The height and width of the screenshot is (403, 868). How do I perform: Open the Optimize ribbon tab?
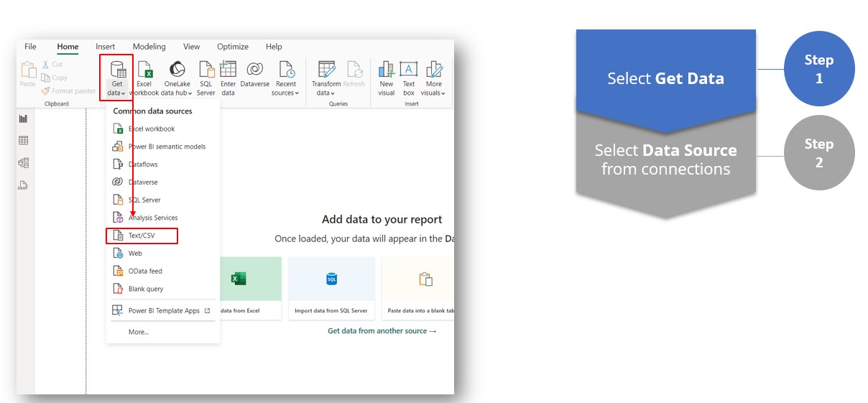pos(233,47)
